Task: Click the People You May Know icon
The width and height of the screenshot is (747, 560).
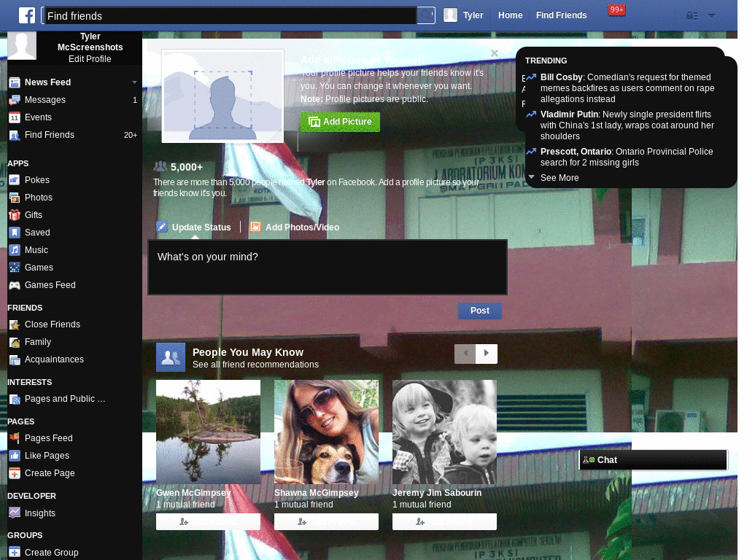Action: pos(171,357)
